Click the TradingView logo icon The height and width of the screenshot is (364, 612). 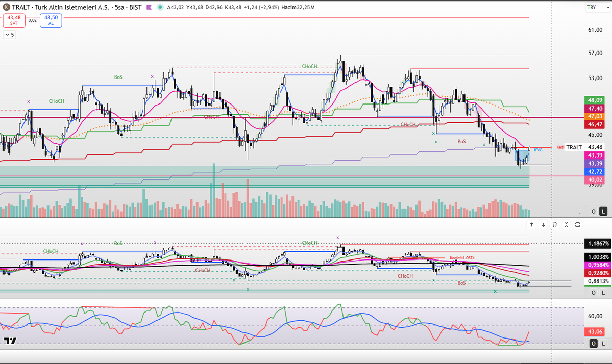pyautogui.click(x=11, y=341)
